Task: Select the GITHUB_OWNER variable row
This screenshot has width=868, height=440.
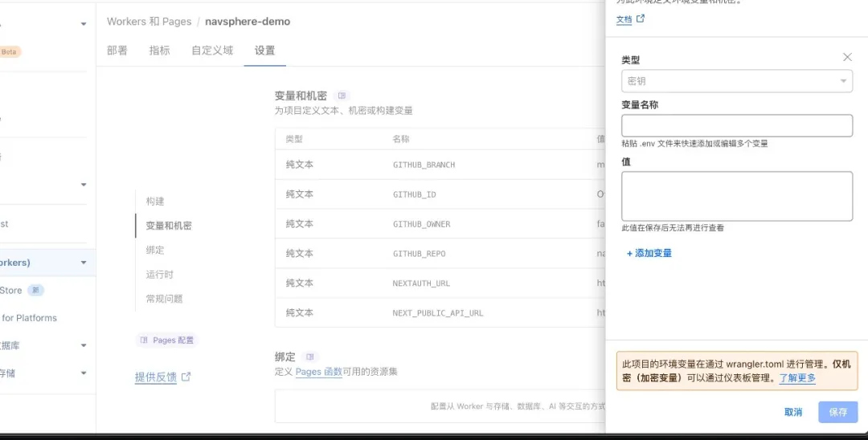Action: [x=440, y=224]
